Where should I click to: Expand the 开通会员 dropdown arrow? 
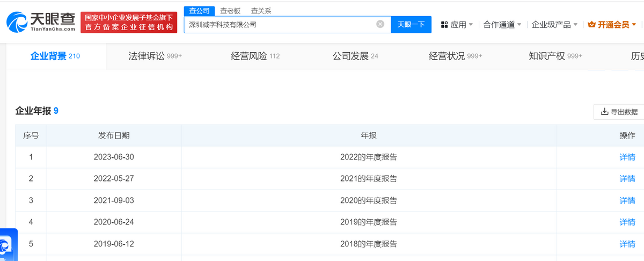tap(634, 25)
